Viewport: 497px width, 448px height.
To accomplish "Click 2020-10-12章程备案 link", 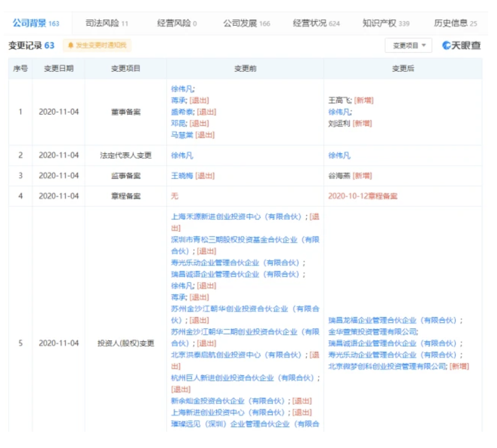I will pyautogui.click(x=363, y=196).
